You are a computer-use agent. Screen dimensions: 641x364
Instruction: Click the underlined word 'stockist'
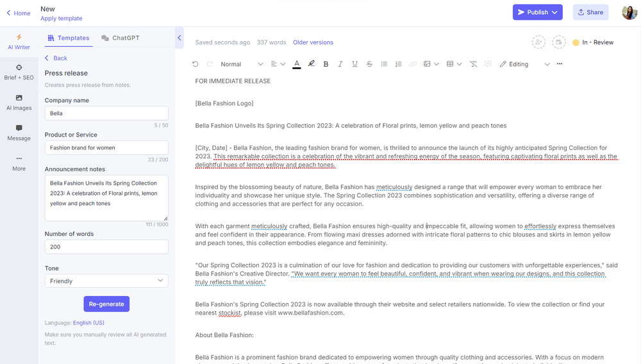pos(229,313)
